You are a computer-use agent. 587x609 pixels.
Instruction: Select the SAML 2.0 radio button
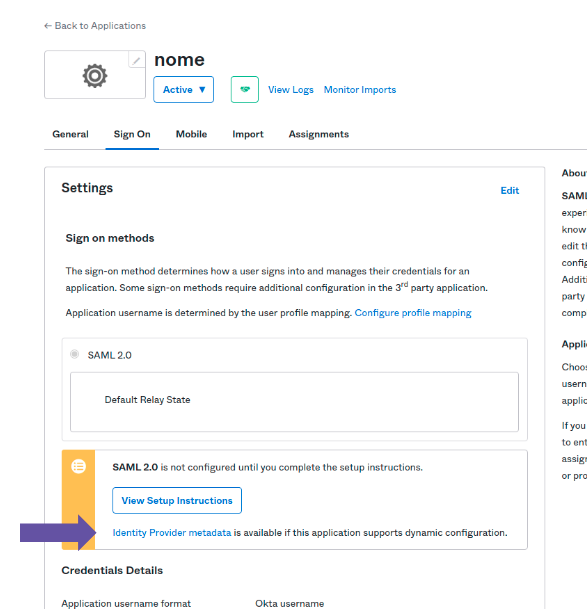[75, 354]
